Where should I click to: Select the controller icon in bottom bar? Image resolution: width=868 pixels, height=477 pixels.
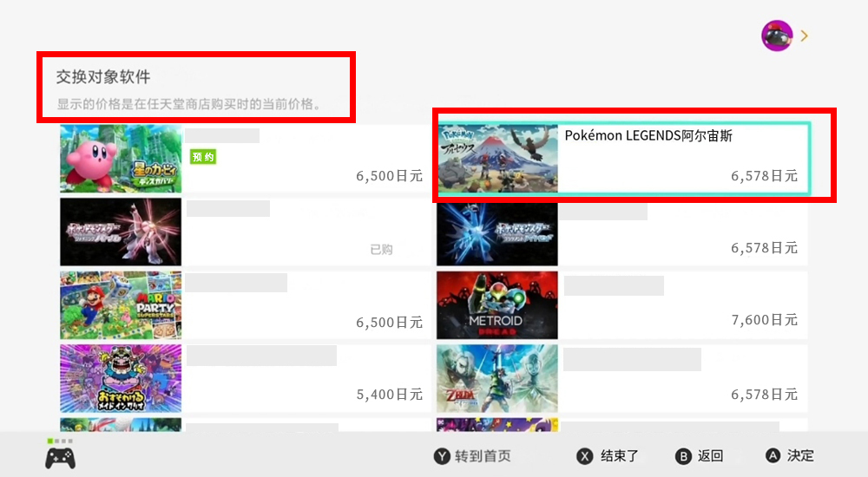(61, 458)
